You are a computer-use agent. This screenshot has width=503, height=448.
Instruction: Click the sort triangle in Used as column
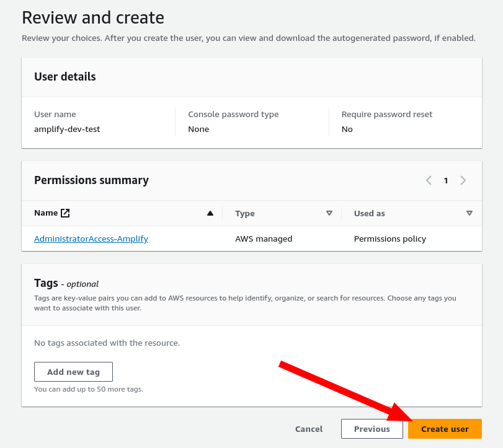470,213
